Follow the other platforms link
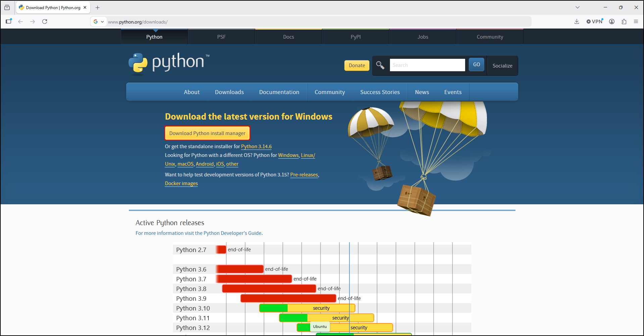Screen dimensions: 644x336 pos(232,164)
